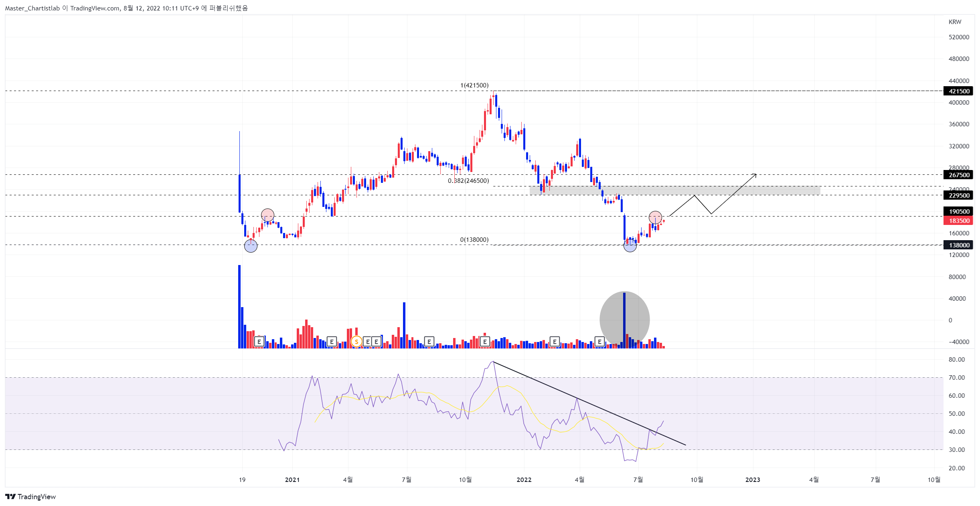Viewport: 980px width, 506px height.
Task: Select the gray ellipse over volume spike
Action: 624,320
